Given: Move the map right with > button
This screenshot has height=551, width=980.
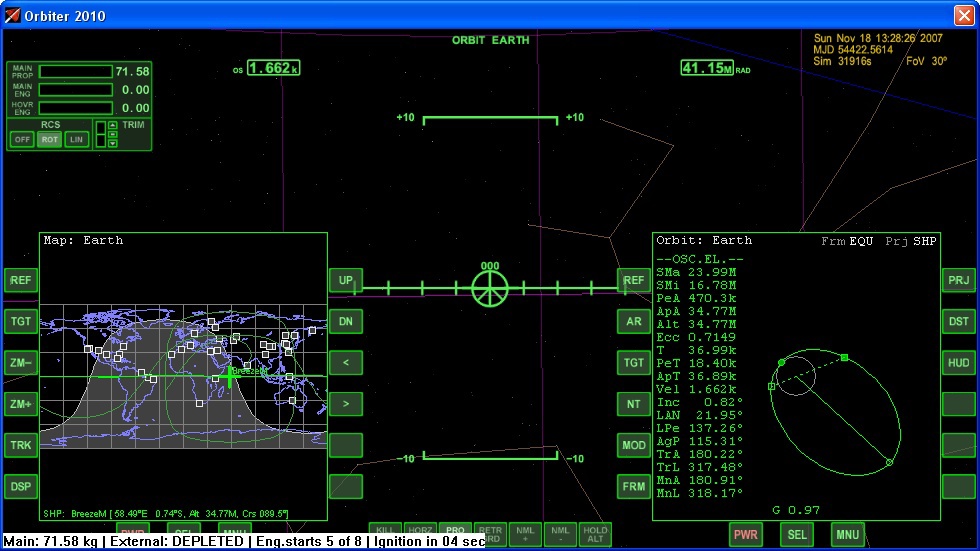Looking at the screenshot, I should [346, 404].
